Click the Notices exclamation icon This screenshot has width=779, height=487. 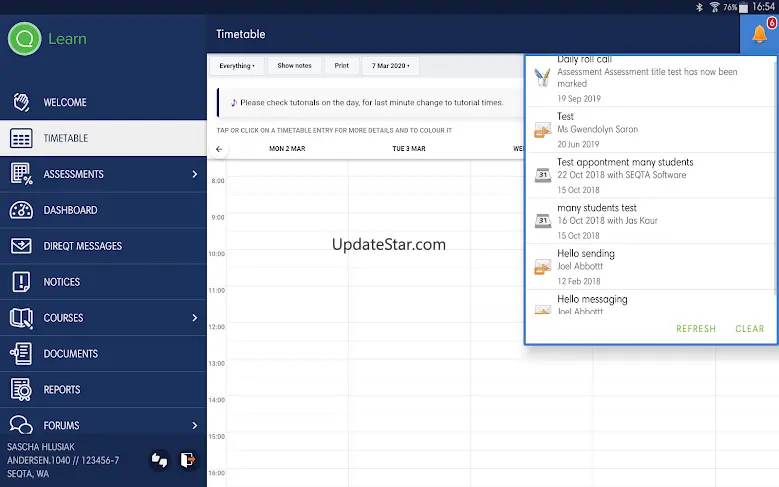(x=21, y=282)
